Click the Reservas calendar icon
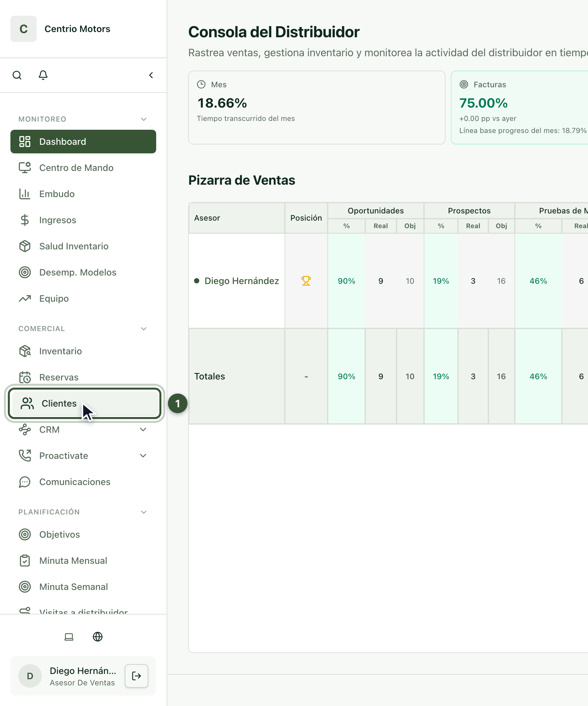The image size is (588, 706). point(25,377)
